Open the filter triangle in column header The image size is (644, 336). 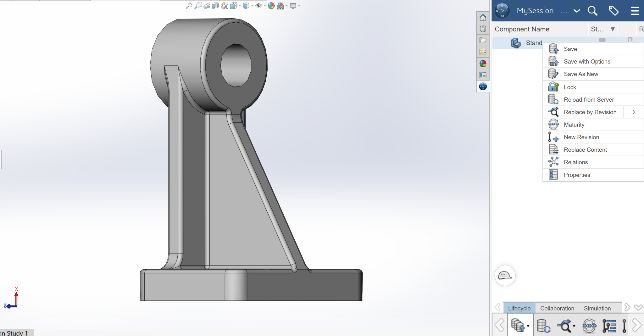[x=613, y=29]
